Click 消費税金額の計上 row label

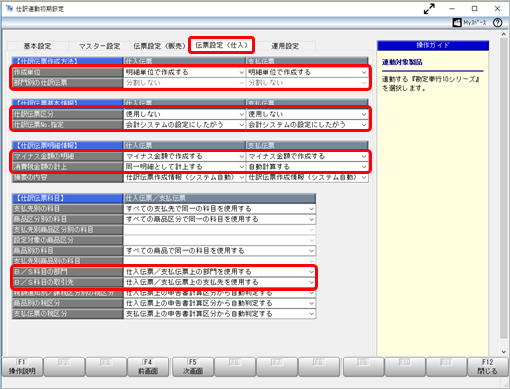[x=67, y=167]
